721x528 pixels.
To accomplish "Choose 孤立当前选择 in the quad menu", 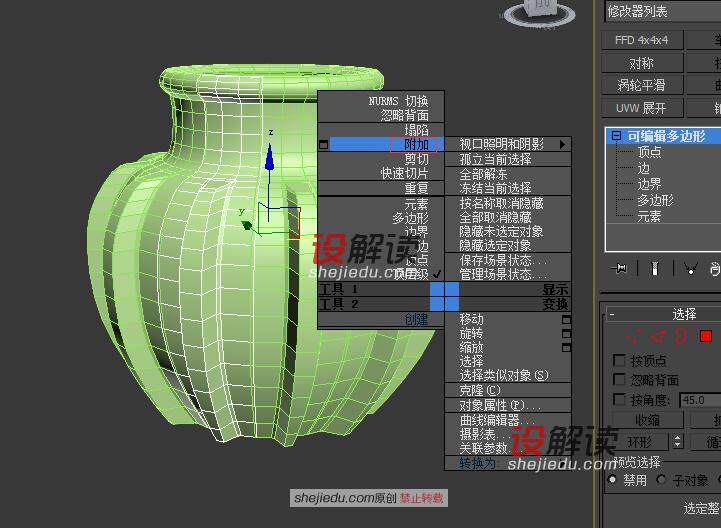I will [x=496, y=159].
